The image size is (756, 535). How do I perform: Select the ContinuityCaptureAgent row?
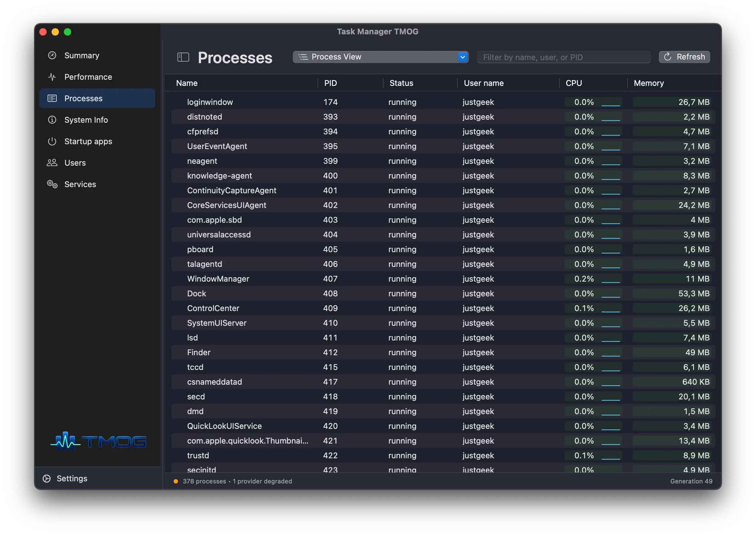[x=443, y=191]
